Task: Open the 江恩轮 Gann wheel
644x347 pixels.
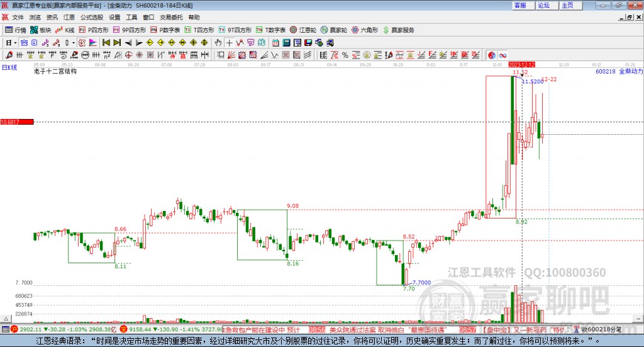Action: click(x=303, y=30)
